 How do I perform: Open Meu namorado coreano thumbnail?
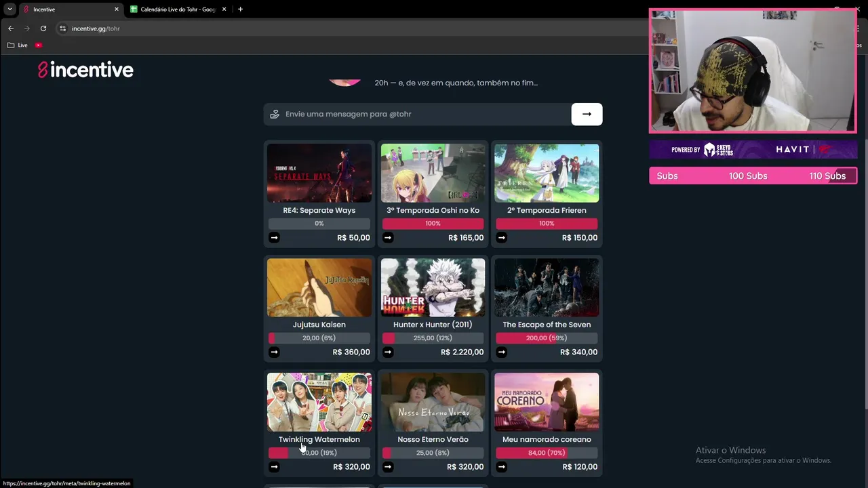click(x=547, y=402)
